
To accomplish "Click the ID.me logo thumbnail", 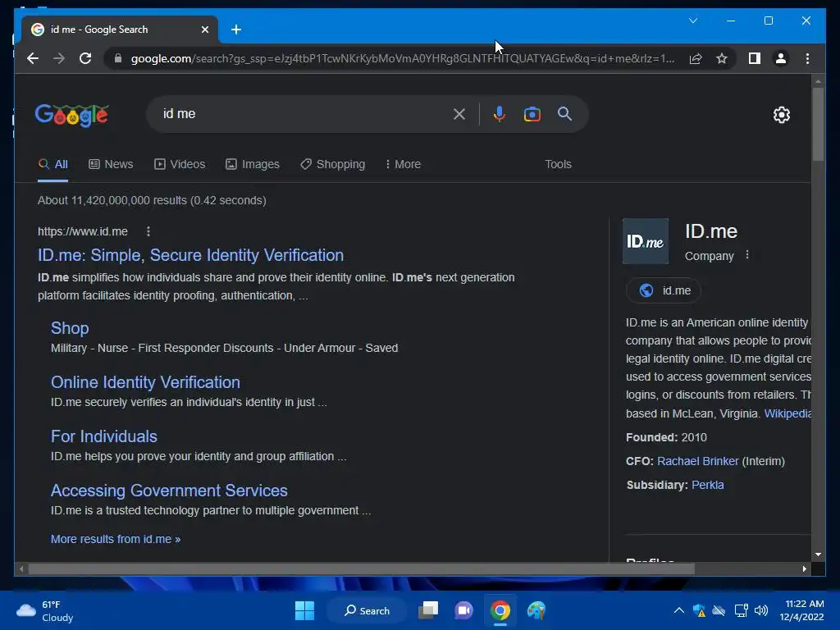I will [645, 241].
